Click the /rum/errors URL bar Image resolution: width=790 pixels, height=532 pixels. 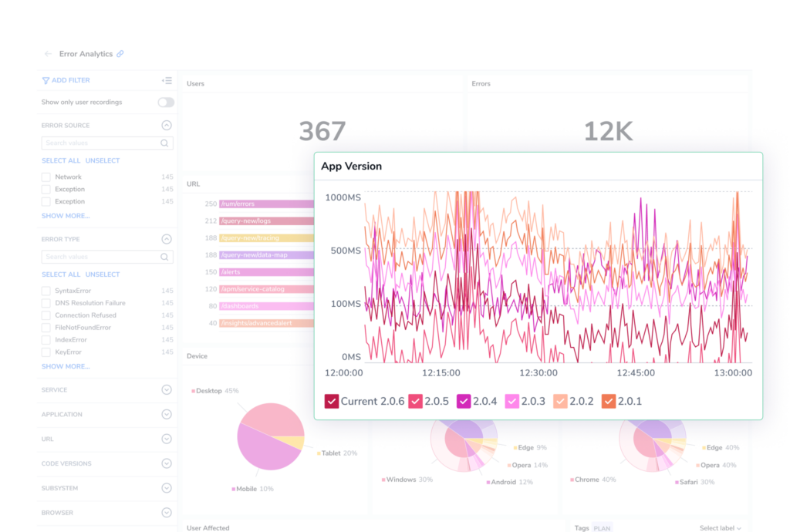pyautogui.click(x=266, y=204)
